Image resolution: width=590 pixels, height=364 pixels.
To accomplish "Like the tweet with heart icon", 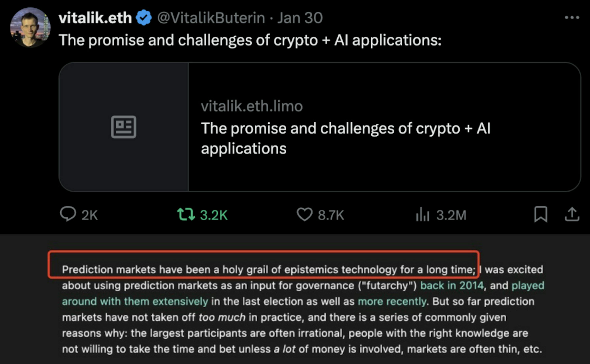I will [304, 214].
